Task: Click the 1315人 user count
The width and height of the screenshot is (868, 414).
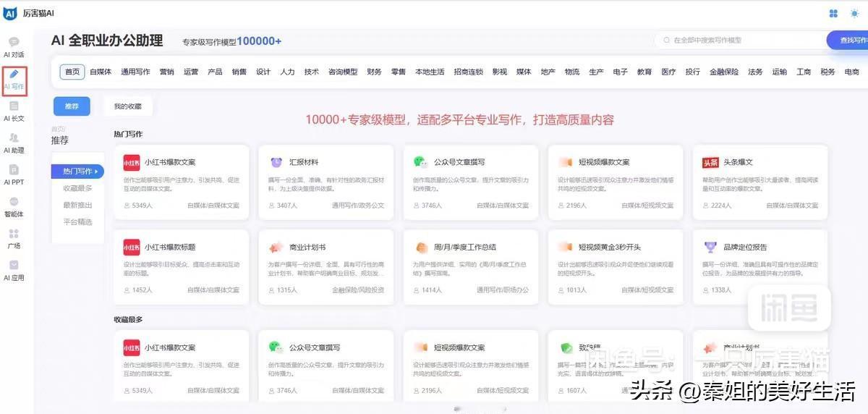Action: coord(283,290)
